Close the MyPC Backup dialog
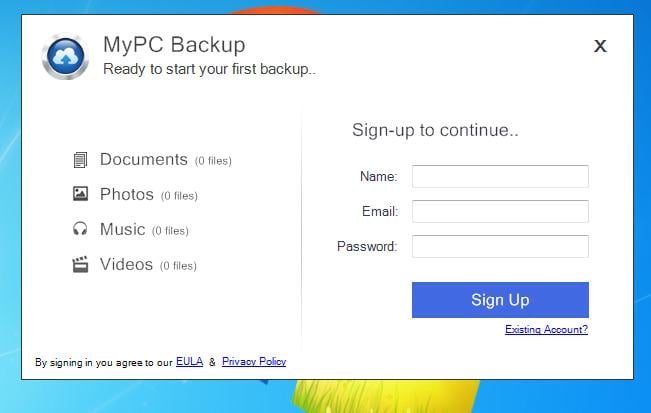The height and width of the screenshot is (413, 651). click(600, 45)
